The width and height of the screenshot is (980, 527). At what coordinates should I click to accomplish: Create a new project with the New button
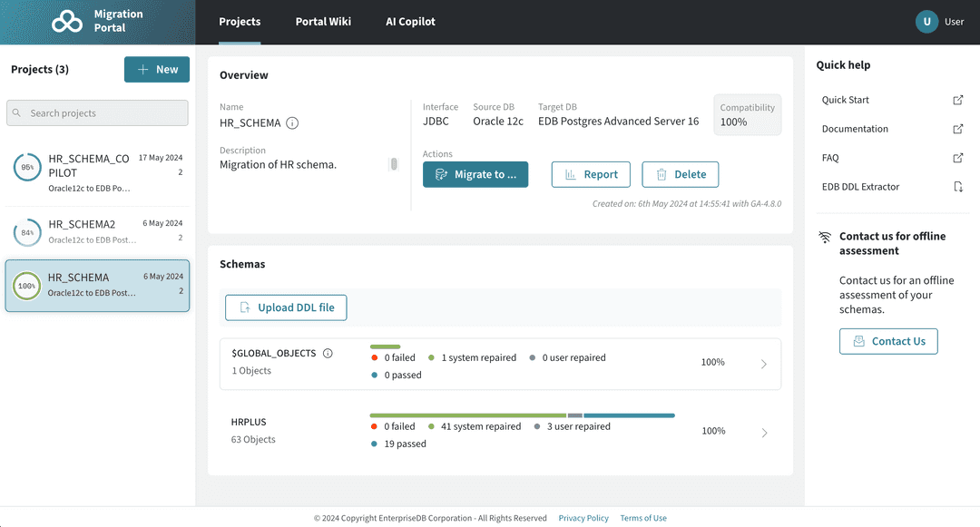pos(156,69)
